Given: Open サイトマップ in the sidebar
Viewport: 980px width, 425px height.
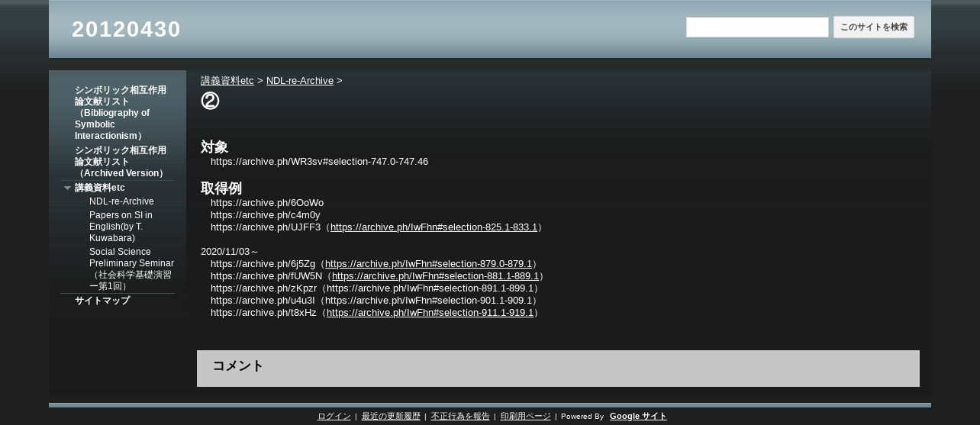Looking at the screenshot, I should pyautogui.click(x=102, y=301).
